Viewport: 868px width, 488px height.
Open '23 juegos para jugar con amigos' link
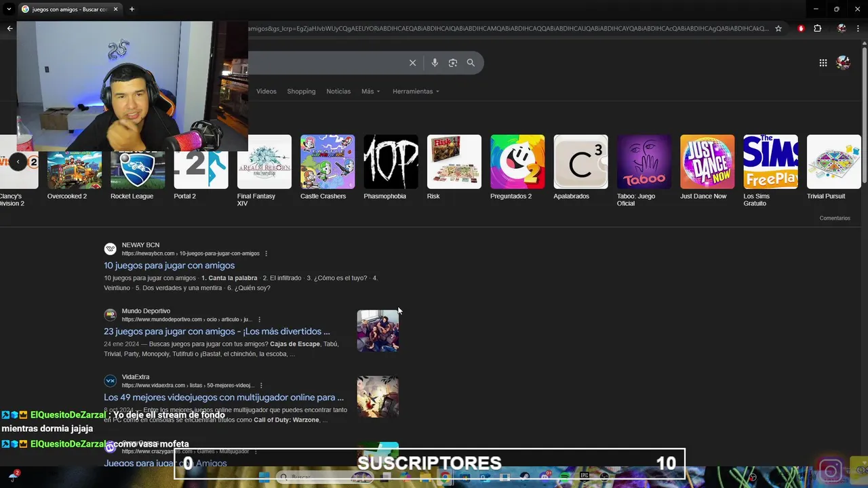[x=217, y=331]
